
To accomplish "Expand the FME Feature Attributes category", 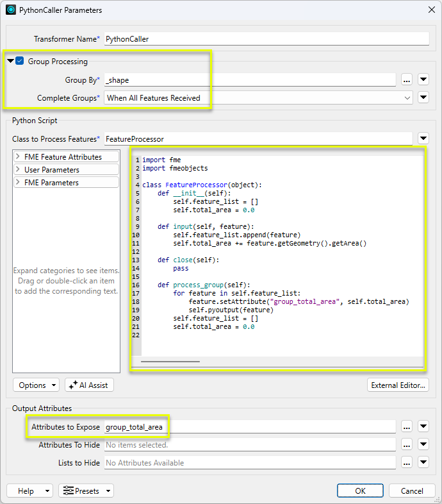I will click(19, 157).
